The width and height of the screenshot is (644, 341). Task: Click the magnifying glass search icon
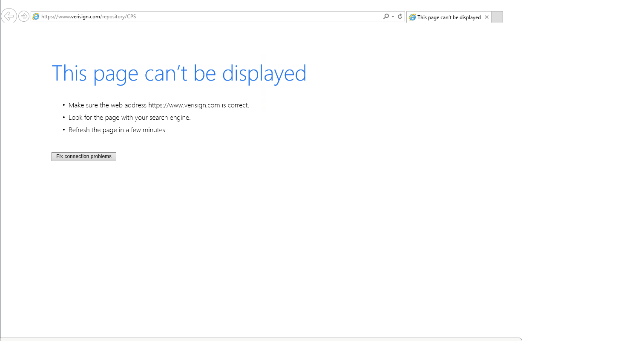(x=386, y=17)
